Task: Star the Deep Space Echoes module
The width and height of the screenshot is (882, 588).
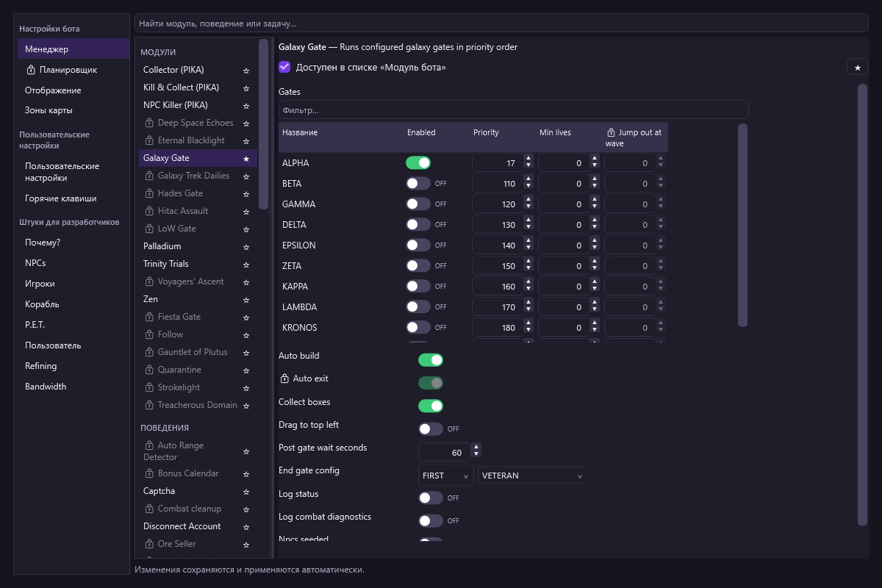Action: (246, 123)
